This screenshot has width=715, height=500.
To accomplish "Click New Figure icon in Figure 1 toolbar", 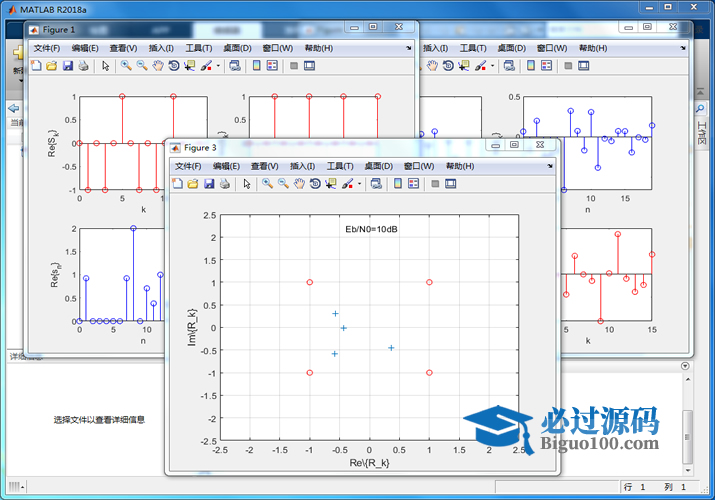I will coord(36,66).
